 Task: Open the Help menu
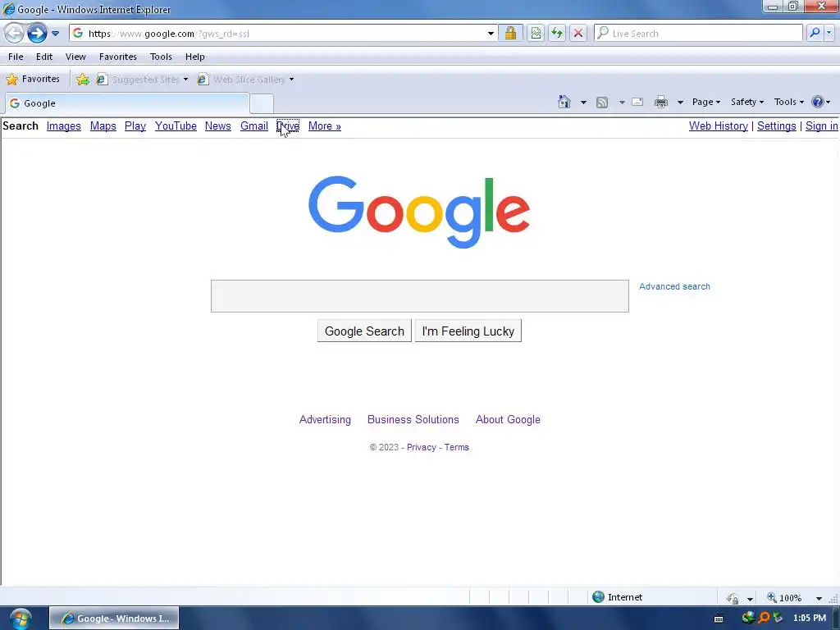pyautogui.click(x=195, y=57)
